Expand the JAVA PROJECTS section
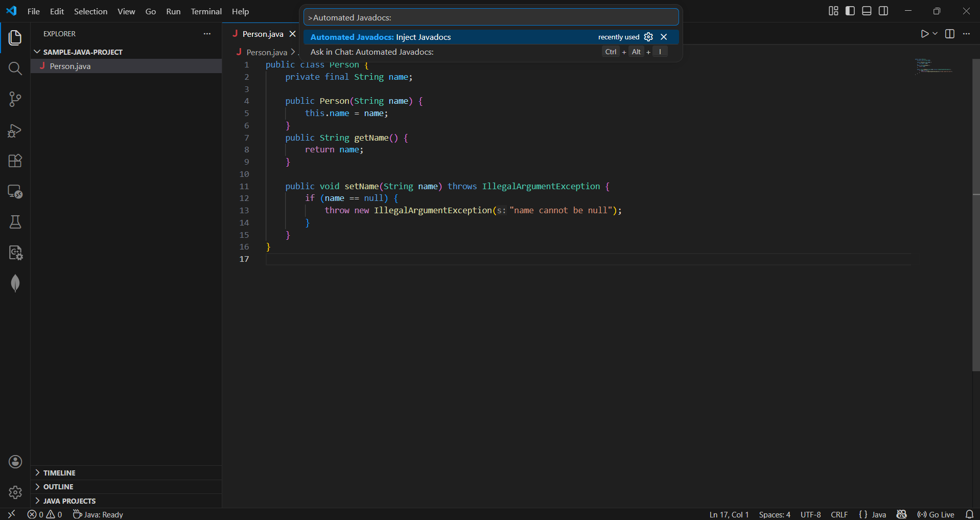The width and height of the screenshot is (980, 520). click(x=69, y=501)
